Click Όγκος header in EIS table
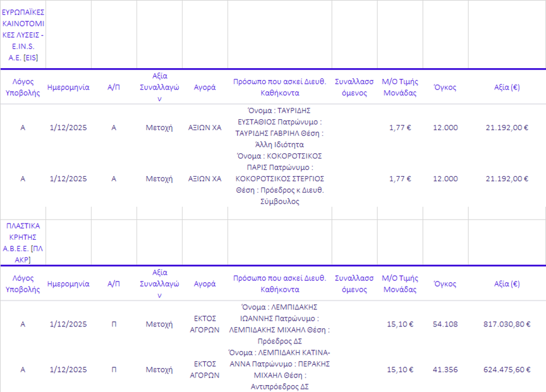The image size is (546, 392). point(446,87)
